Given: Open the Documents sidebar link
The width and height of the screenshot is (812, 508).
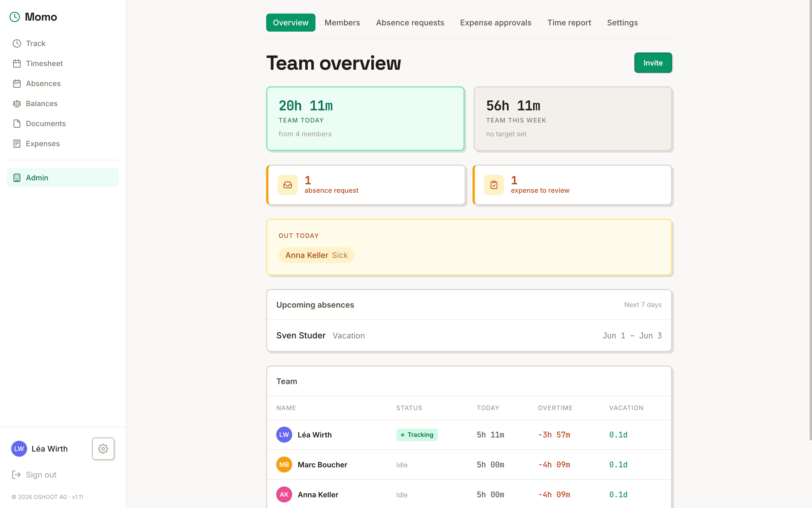Looking at the screenshot, I should (63, 124).
